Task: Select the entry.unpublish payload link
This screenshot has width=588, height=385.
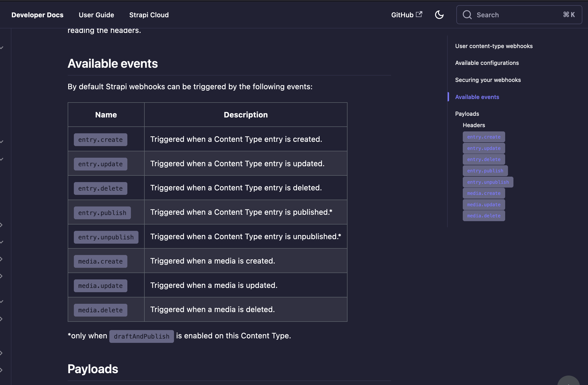Action: pyautogui.click(x=488, y=182)
